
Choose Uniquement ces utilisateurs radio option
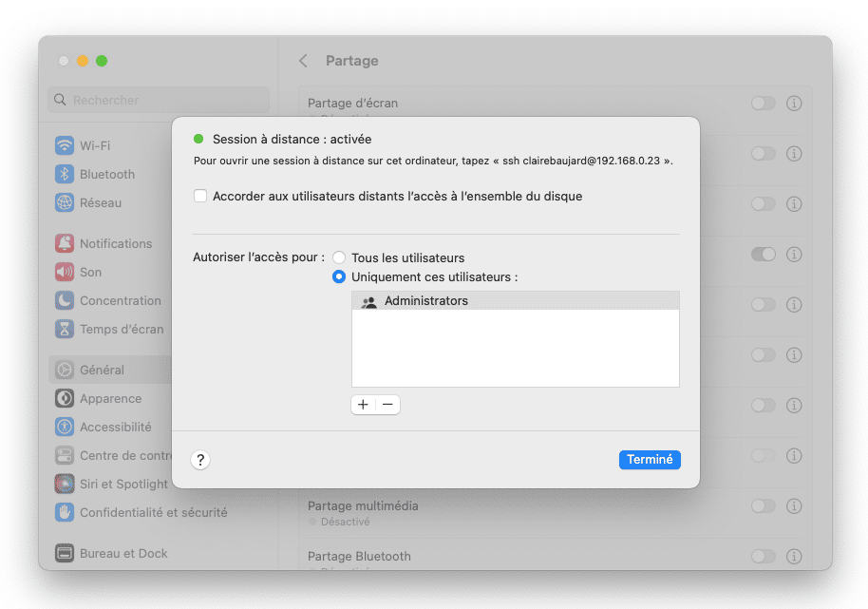(339, 277)
